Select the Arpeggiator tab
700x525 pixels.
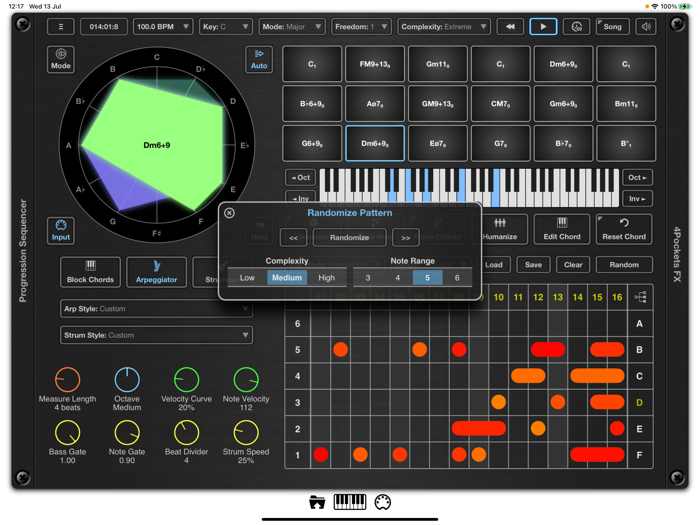(x=156, y=272)
